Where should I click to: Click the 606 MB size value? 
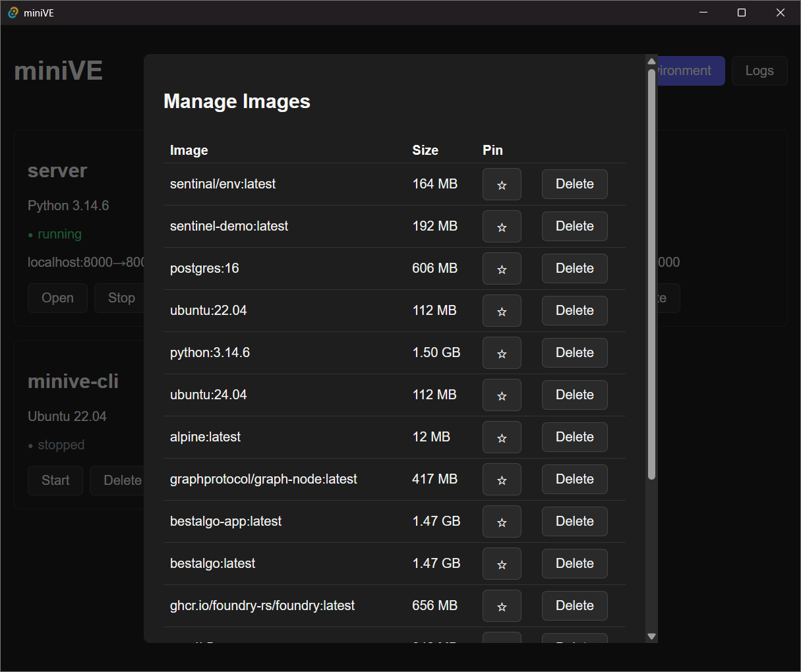(x=434, y=268)
